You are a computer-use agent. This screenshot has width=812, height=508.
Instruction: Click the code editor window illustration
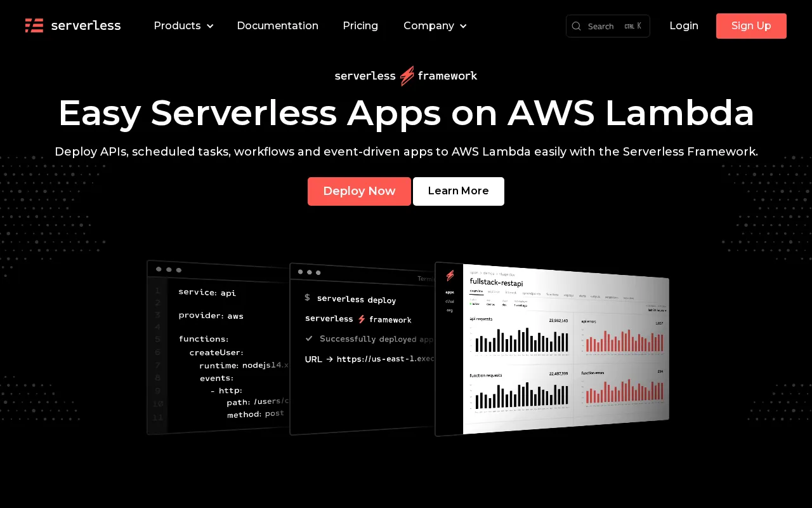(x=218, y=347)
